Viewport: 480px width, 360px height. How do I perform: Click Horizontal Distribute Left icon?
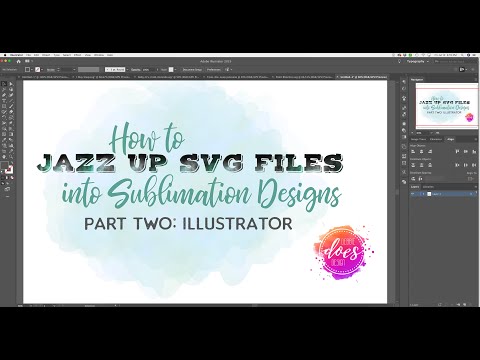pos(457,165)
